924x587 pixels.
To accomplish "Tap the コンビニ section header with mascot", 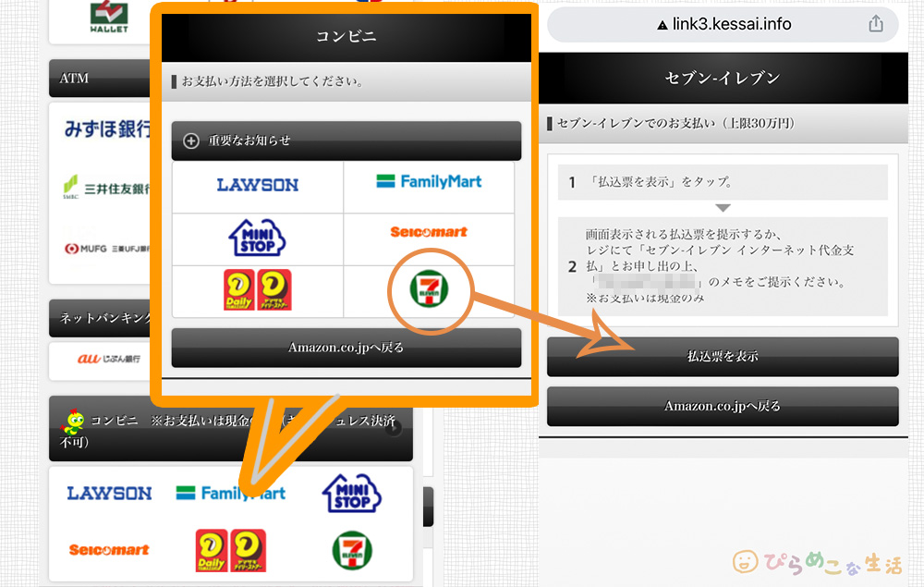I will pyautogui.click(x=231, y=428).
